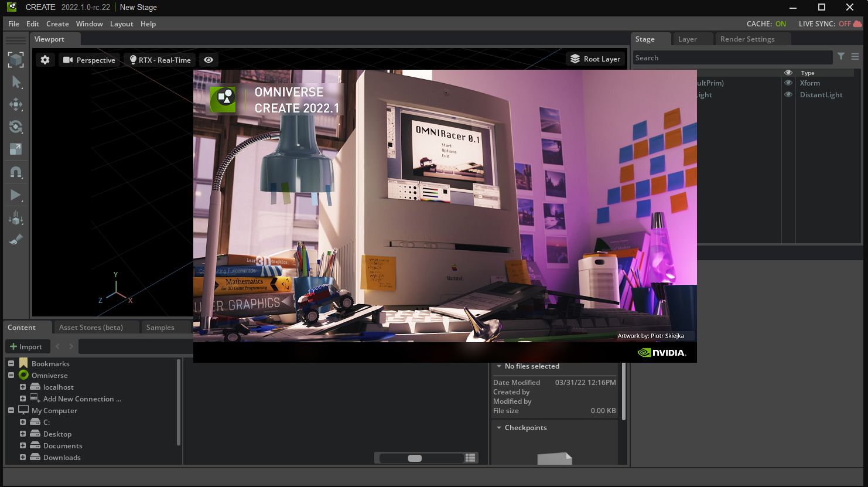
Task: Open the Layout menu
Action: (121, 23)
